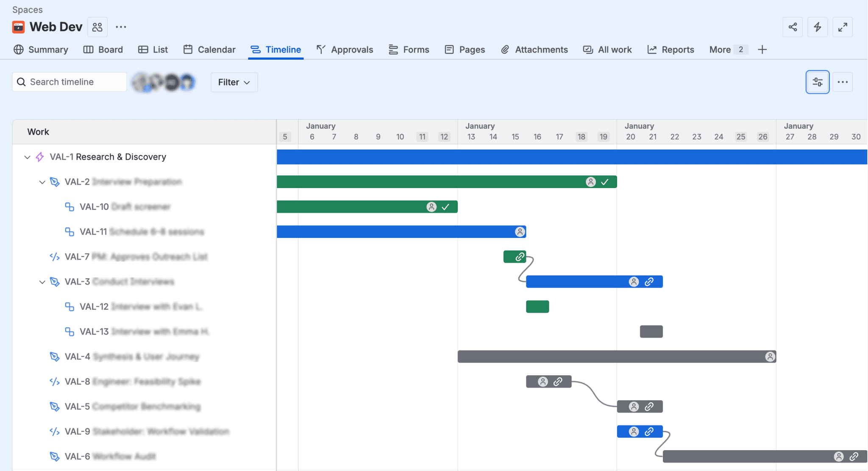Click the link icon on VAL-9 bar

649,432
